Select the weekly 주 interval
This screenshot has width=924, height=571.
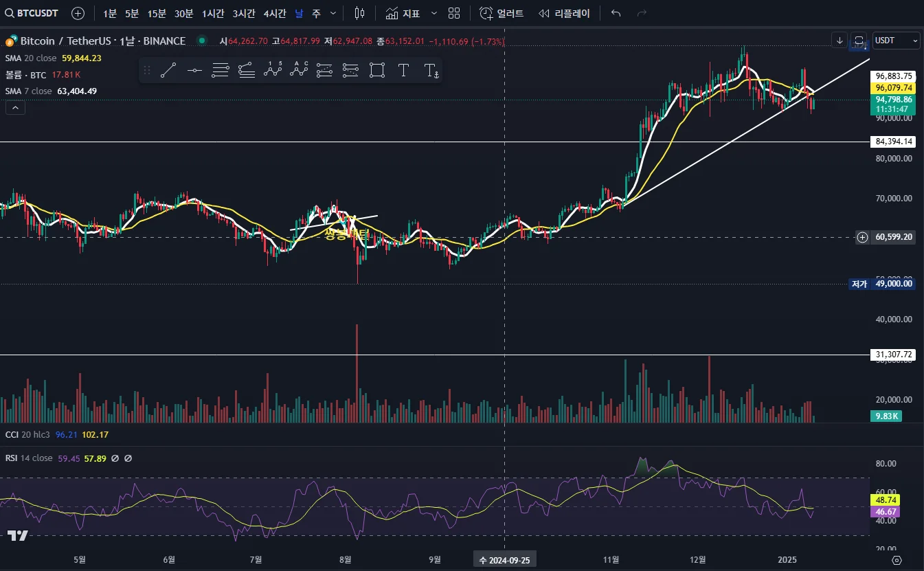point(316,13)
